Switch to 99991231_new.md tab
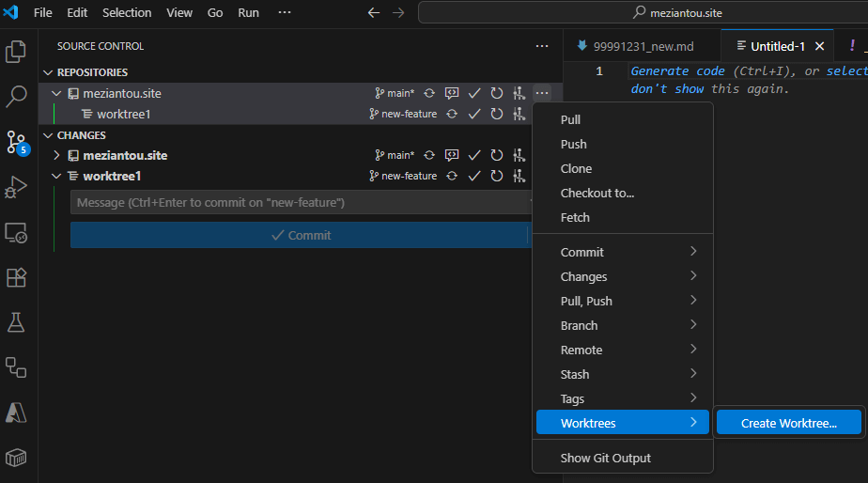This screenshot has width=868, height=483. pyautogui.click(x=643, y=46)
